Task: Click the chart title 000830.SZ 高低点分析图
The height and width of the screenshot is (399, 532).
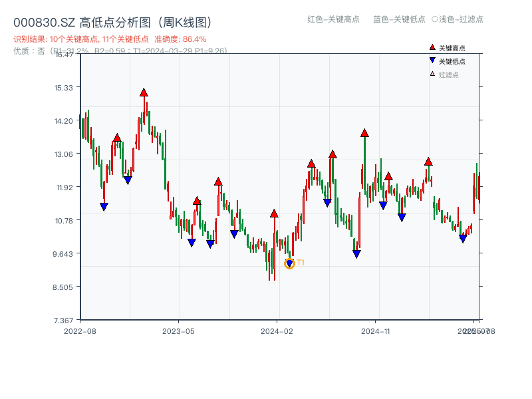Action: 112,23
